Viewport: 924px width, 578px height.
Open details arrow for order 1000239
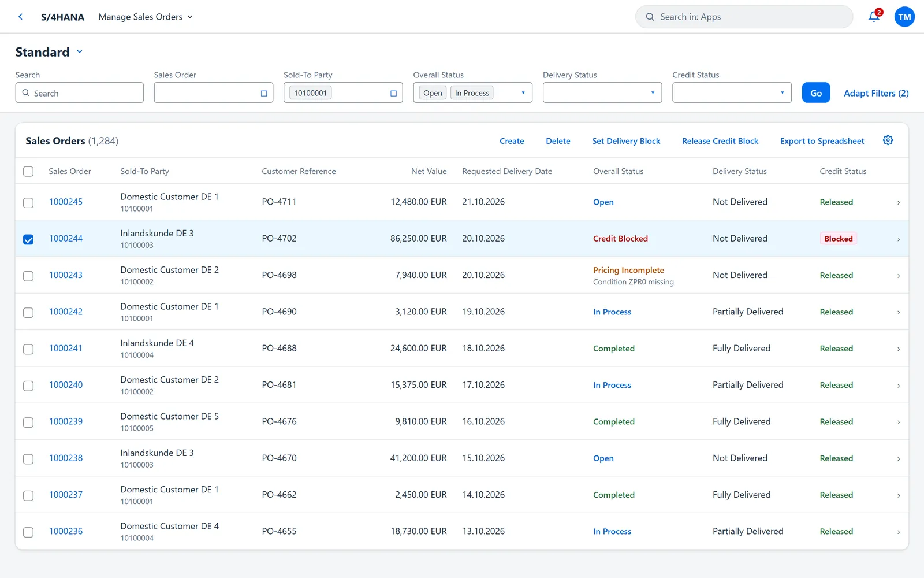point(899,422)
